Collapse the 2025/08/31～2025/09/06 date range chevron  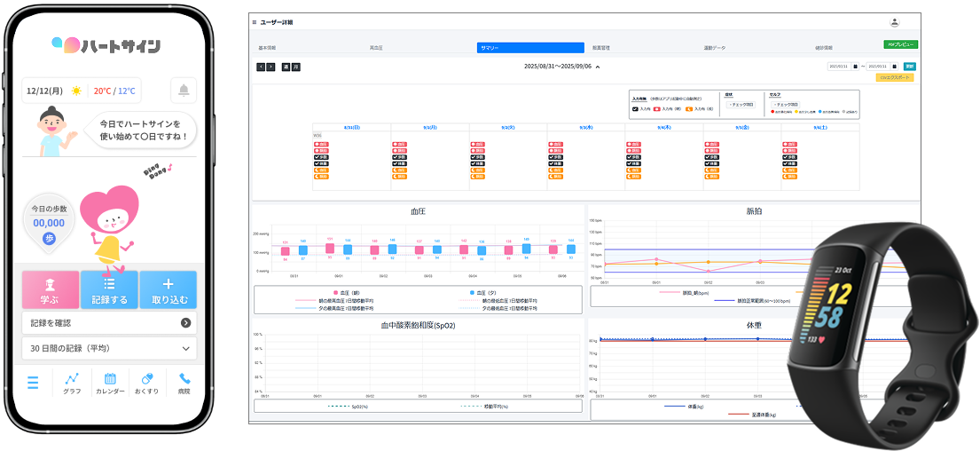[598, 67]
